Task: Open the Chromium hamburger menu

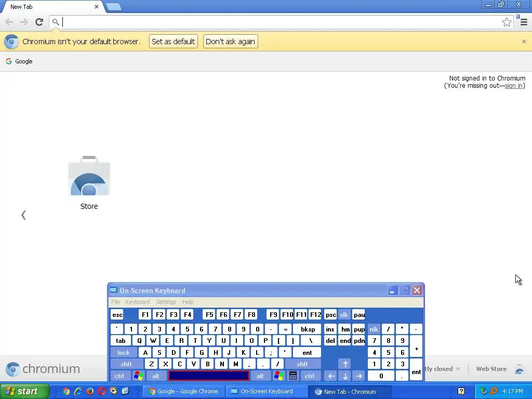Action: pyautogui.click(x=524, y=22)
